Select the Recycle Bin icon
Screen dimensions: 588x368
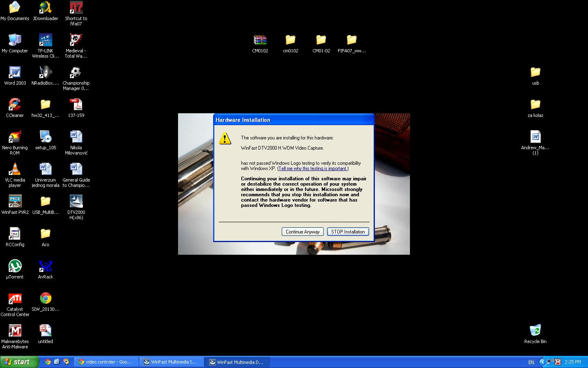(535, 334)
